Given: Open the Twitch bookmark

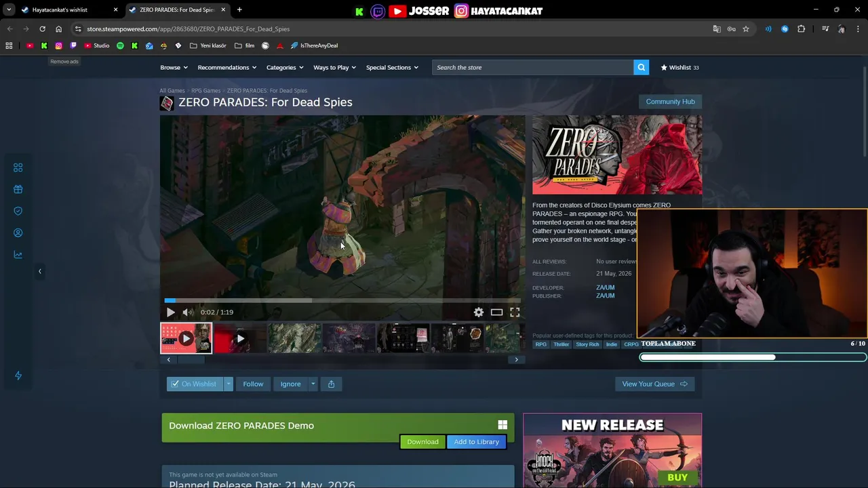Looking at the screenshot, I should tap(74, 45).
